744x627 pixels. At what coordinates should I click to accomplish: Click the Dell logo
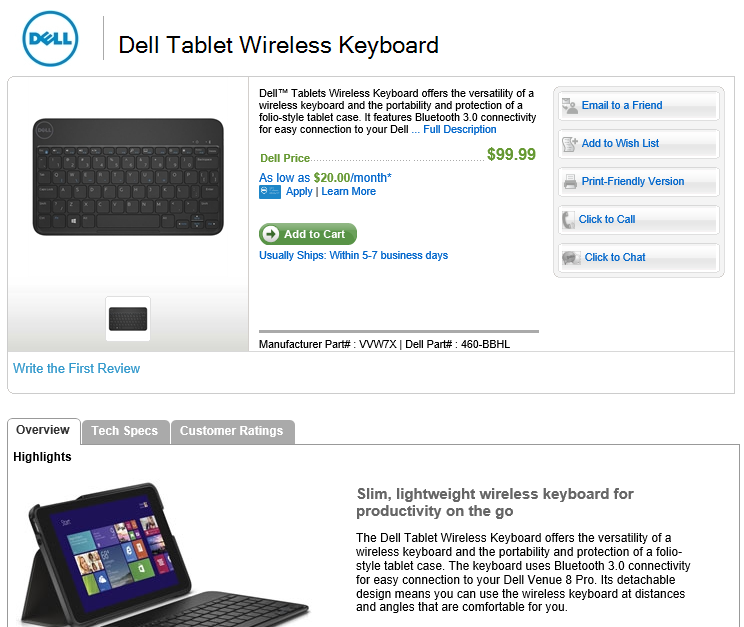coord(50,39)
